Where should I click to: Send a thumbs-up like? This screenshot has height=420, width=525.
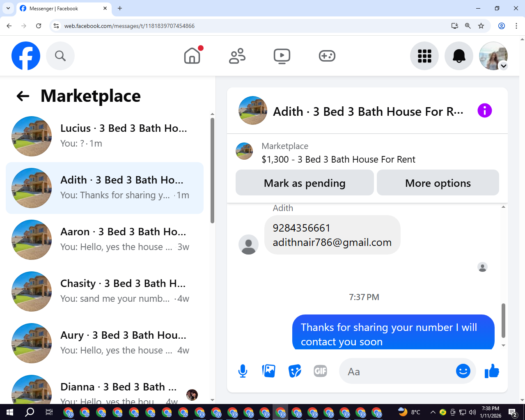pyautogui.click(x=492, y=371)
